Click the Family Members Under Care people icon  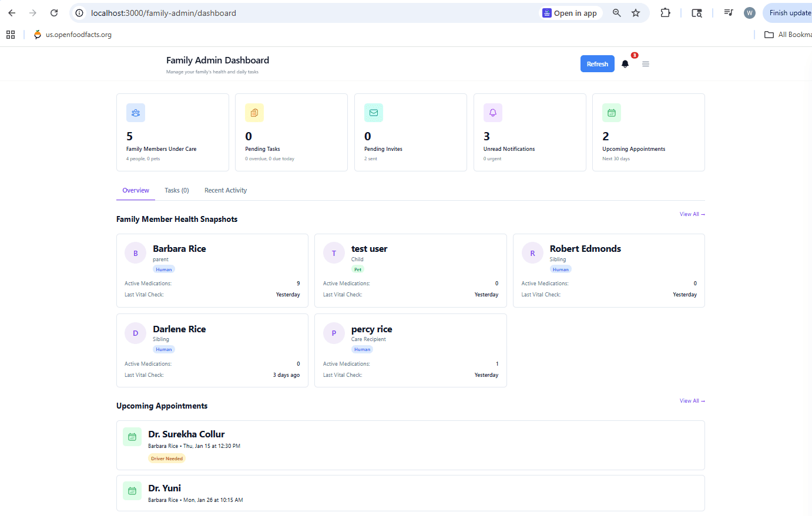[x=136, y=112]
